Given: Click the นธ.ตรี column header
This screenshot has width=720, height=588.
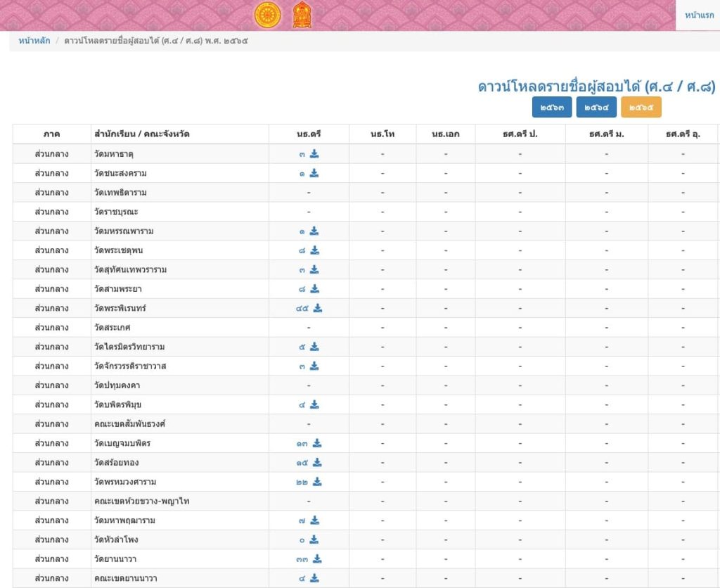Looking at the screenshot, I should 309,134.
